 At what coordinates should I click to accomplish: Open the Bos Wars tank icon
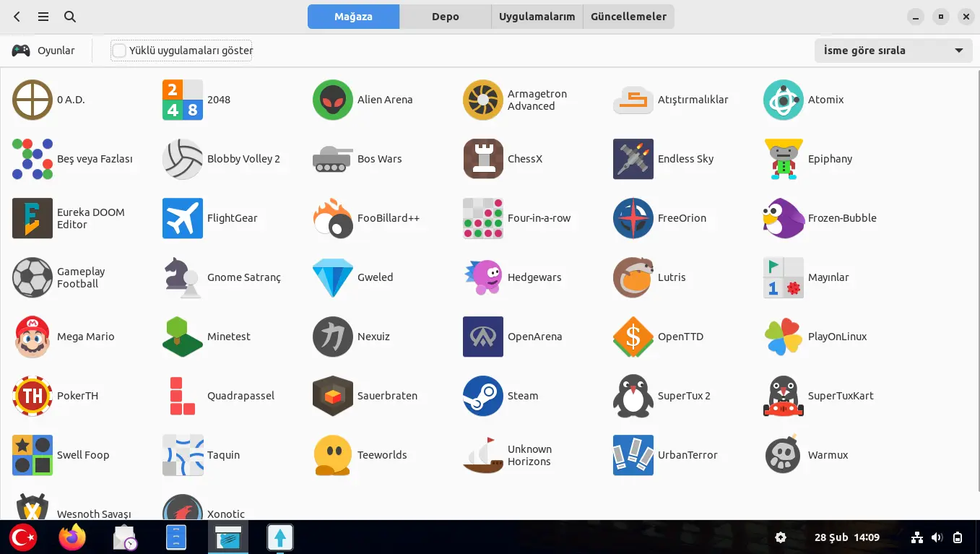(333, 159)
